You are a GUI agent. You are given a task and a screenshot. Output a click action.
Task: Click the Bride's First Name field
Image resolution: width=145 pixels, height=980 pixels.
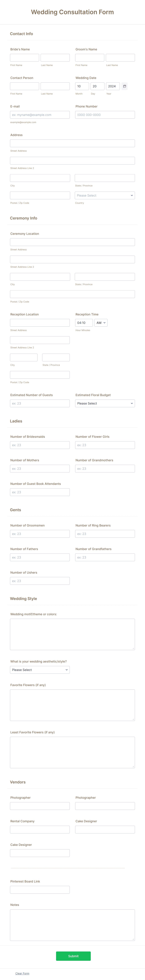[x=24, y=57]
